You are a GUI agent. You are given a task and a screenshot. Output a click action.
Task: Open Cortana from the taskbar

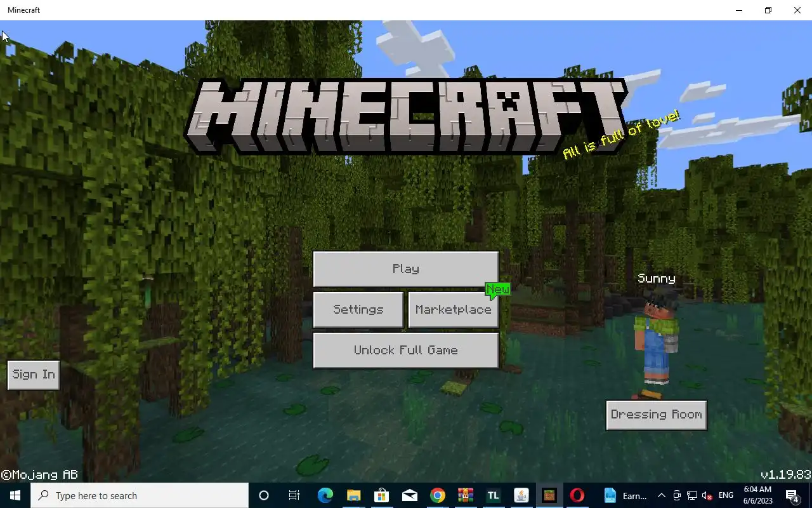[x=264, y=495]
